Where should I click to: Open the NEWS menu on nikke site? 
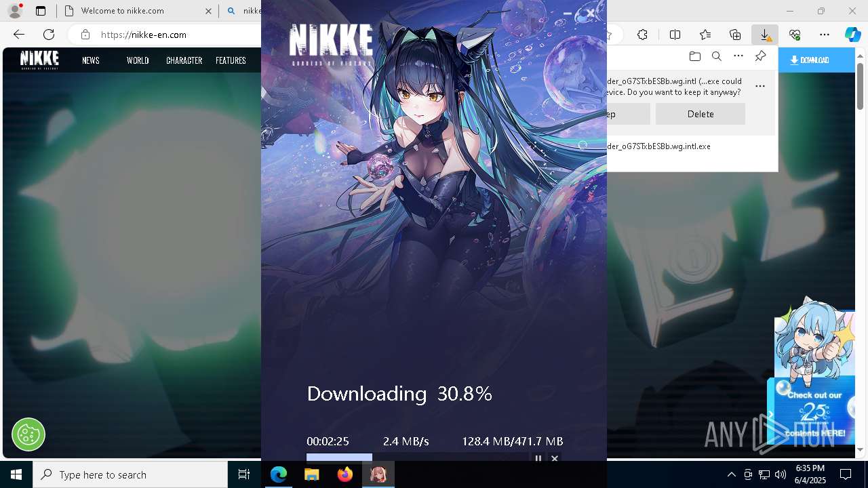pos(91,60)
